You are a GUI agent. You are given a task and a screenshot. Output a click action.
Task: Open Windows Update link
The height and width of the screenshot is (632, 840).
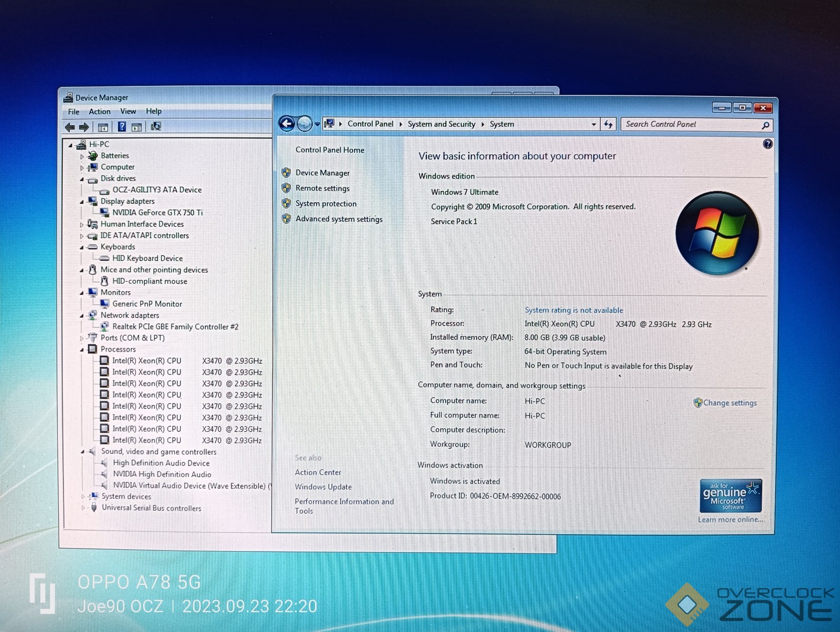323,487
